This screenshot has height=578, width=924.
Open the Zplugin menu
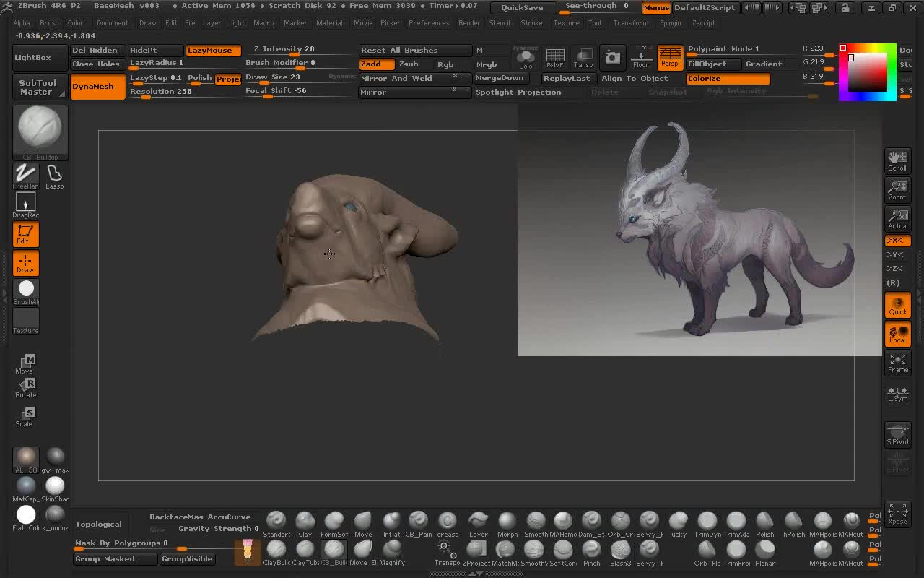pos(670,22)
